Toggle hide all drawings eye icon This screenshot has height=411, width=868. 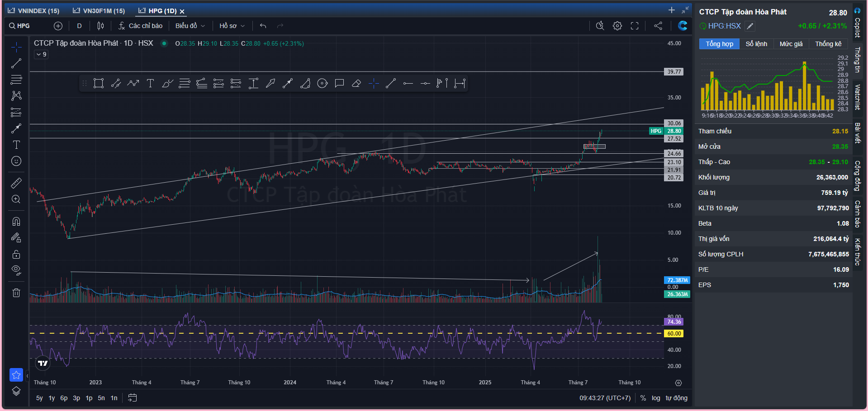(x=16, y=270)
